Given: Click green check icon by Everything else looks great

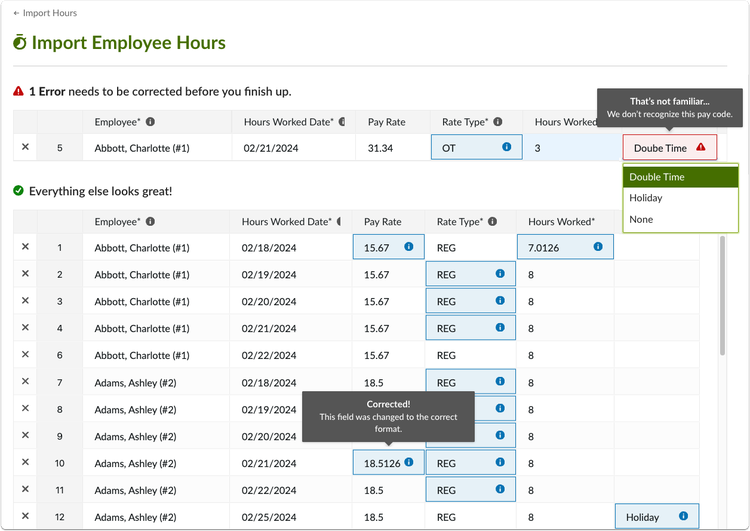Looking at the screenshot, I should click(18, 191).
